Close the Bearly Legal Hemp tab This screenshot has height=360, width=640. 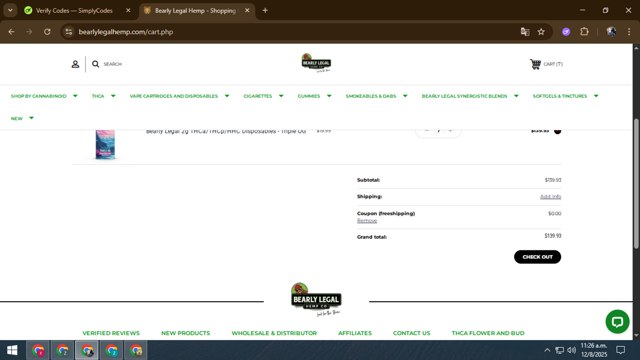pyautogui.click(x=247, y=11)
